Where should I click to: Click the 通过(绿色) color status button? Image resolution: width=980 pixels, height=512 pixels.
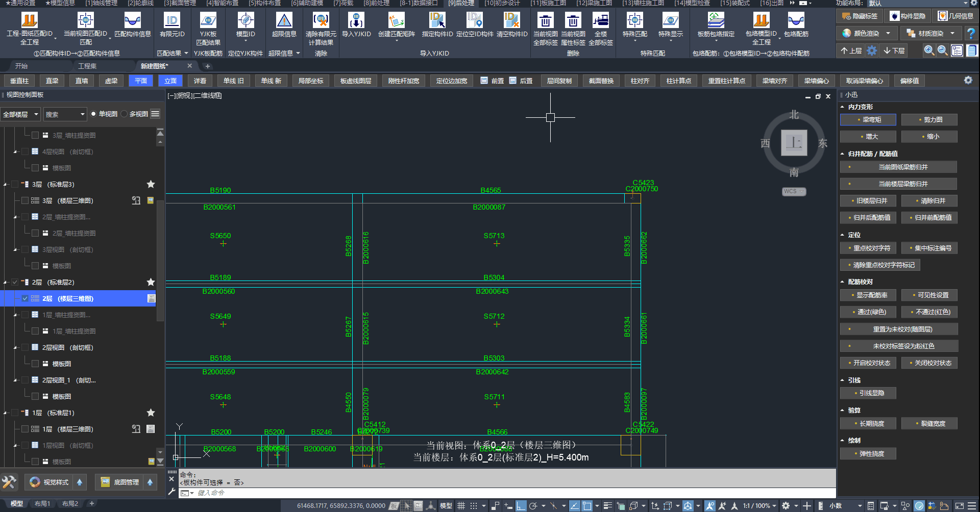(x=868, y=312)
